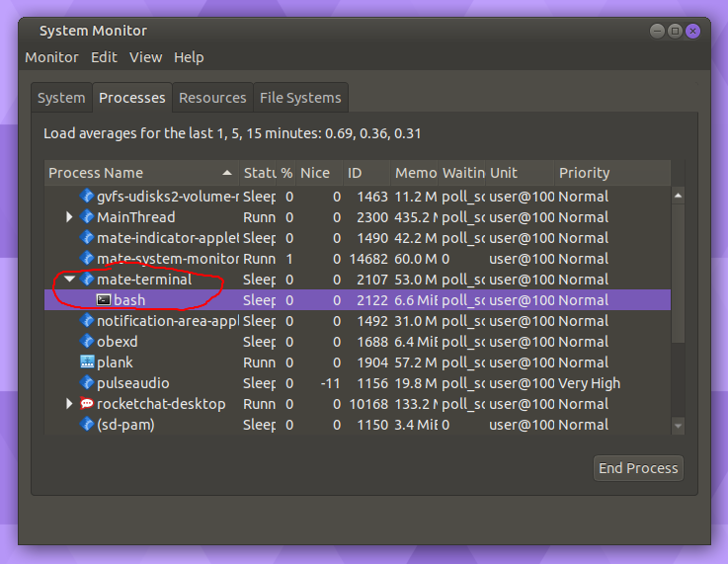
Task: Switch to the Resources tab
Action: [212, 98]
